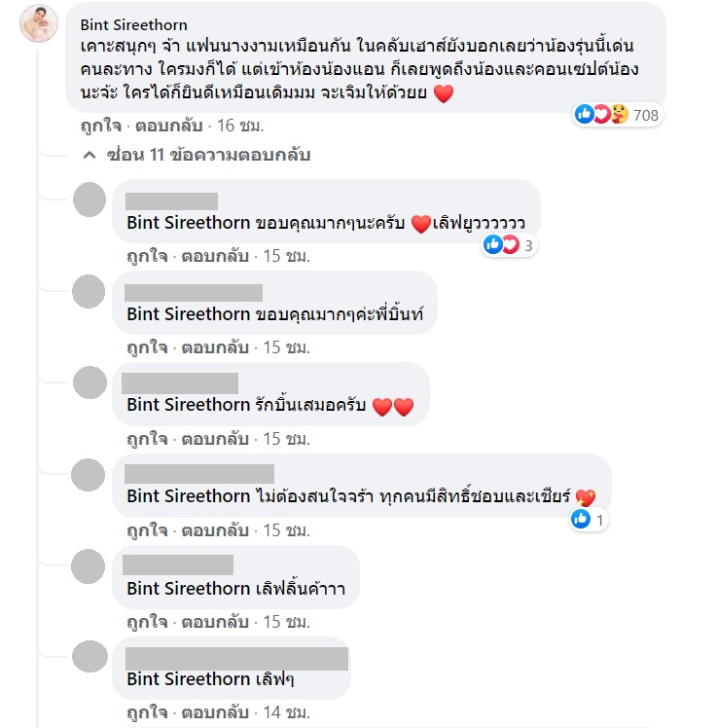This screenshot has height=728, width=717.
Task: Like the 'รักบิ้นเสมอครับ' reply
Action: pos(146,439)
